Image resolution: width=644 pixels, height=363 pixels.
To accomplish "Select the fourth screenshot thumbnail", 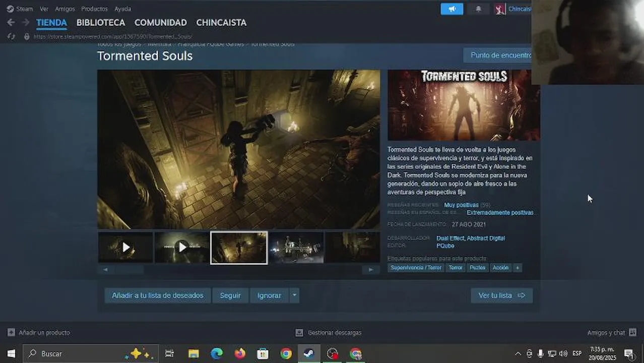I will 296,248.
